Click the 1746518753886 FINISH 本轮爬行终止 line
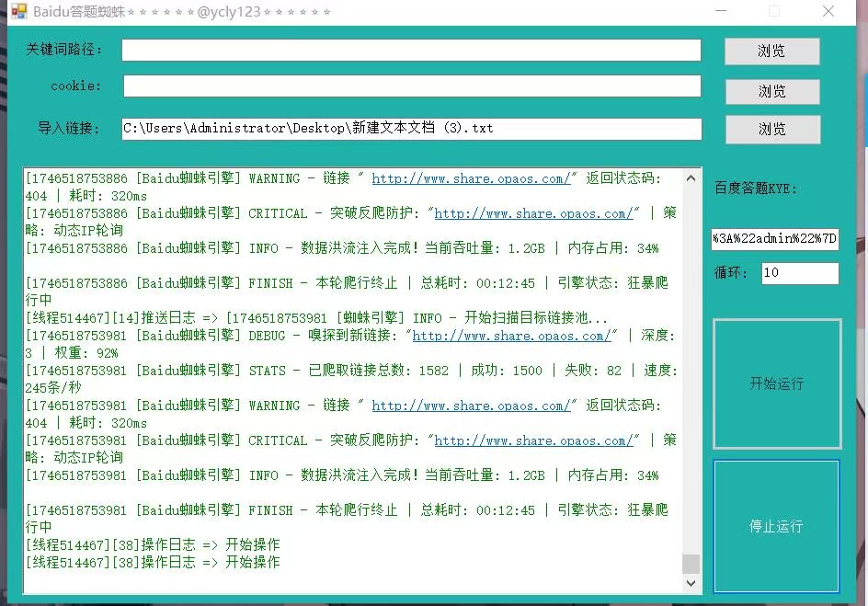Viewport: 868px width, 606px height. click(x=347, y=292)
